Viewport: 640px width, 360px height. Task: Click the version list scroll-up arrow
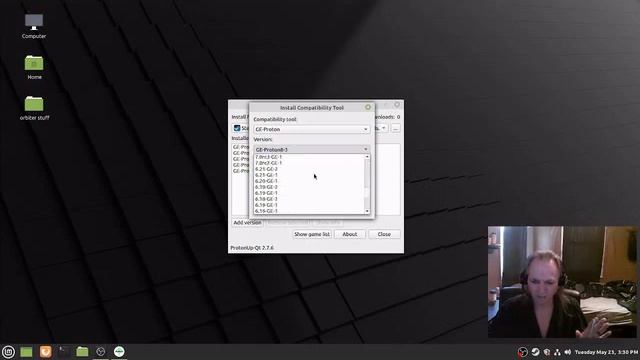coord(367,157)
